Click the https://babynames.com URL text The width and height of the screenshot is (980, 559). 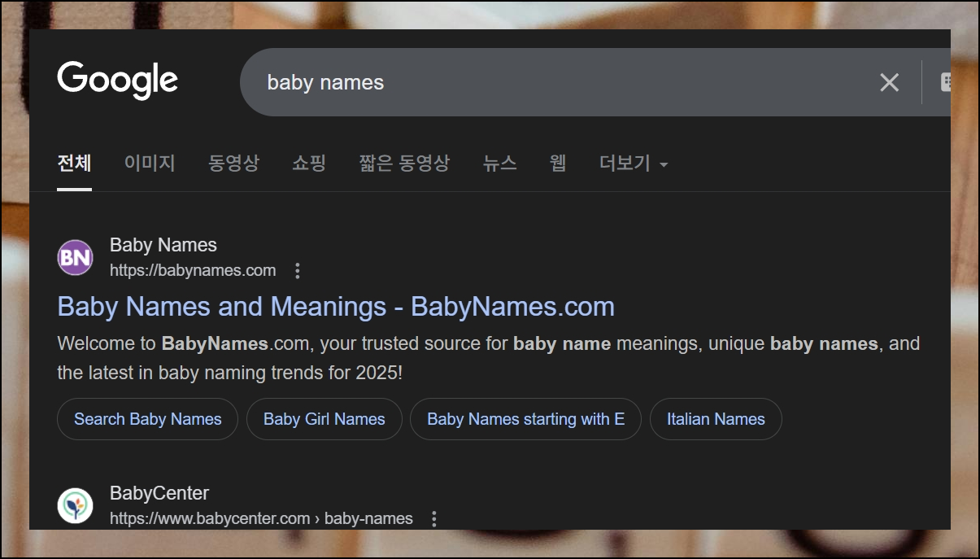193,270
